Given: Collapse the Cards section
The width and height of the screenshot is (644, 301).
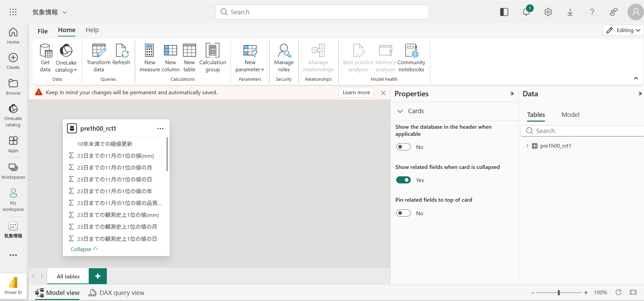Looking at the screenshot, I should point(400,111).
